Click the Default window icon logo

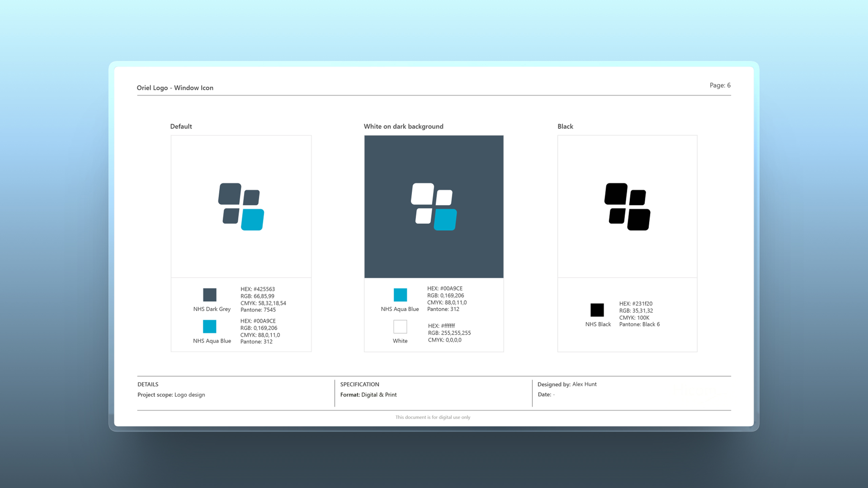tap(241, 207)
